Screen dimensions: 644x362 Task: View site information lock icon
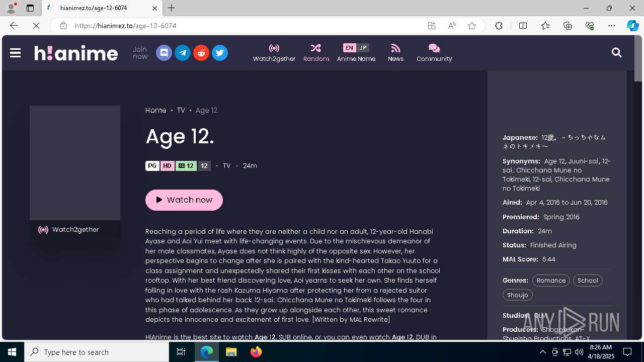click(x=63, y=26)
